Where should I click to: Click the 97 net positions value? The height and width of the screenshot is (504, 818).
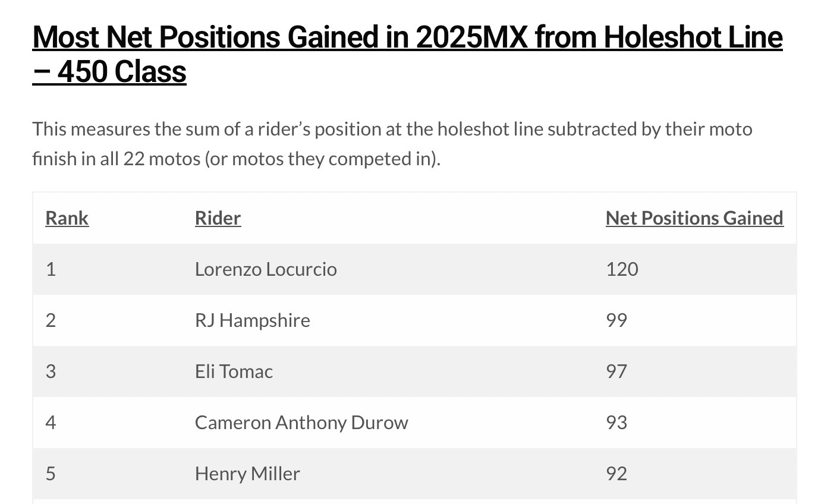coord(616,371)
